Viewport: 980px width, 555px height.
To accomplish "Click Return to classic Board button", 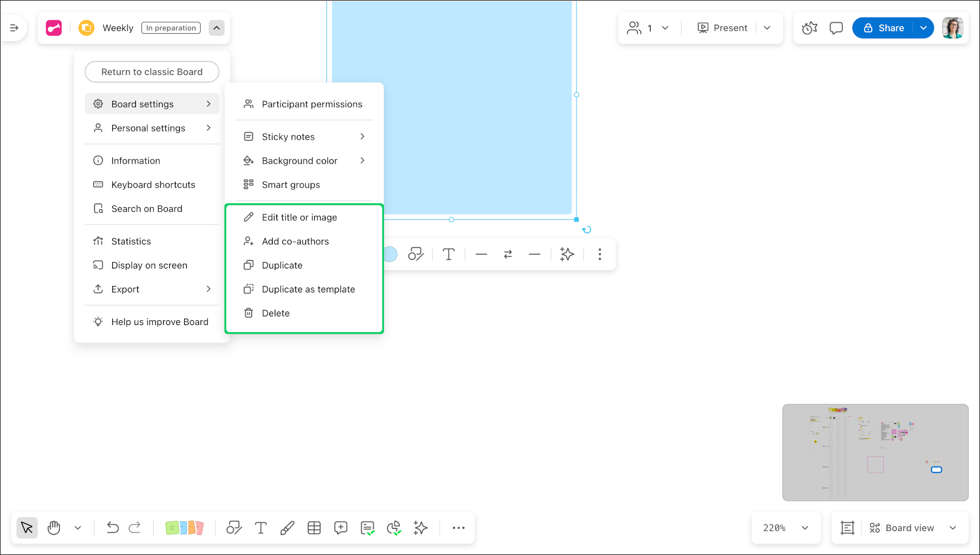I will coord(152,72).
